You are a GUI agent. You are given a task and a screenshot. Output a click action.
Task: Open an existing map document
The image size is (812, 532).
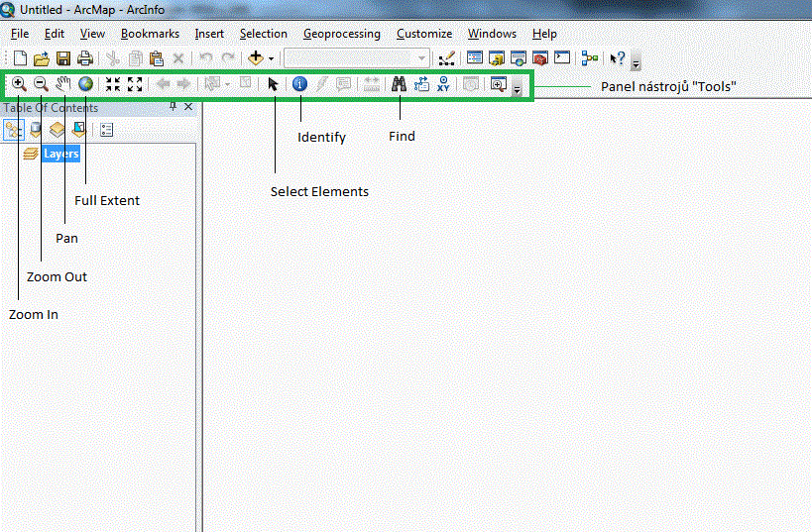click(42, 58)
